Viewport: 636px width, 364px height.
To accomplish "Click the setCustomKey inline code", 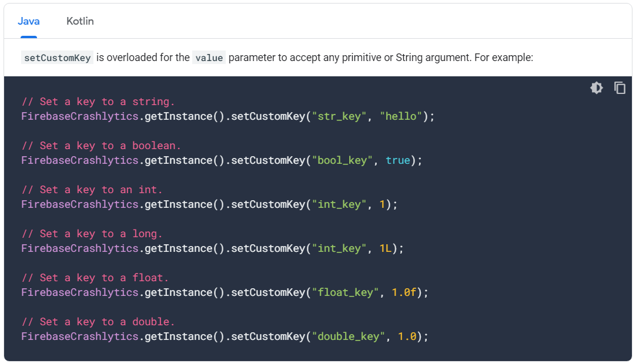I will [57, 58].
